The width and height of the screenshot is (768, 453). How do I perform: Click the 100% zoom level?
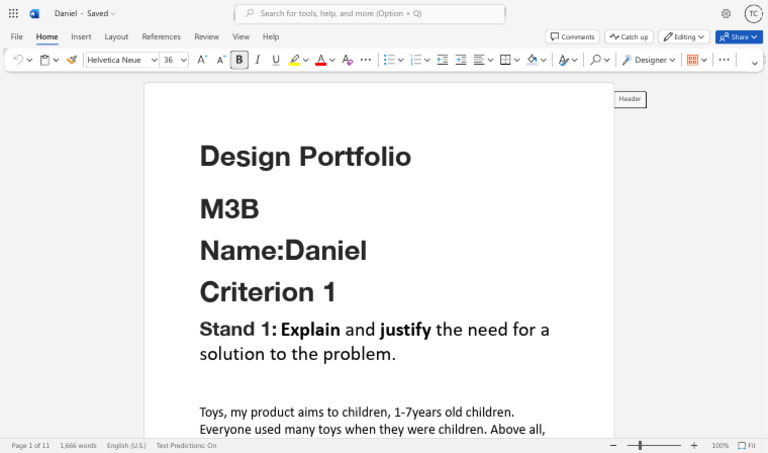(720, 446)
